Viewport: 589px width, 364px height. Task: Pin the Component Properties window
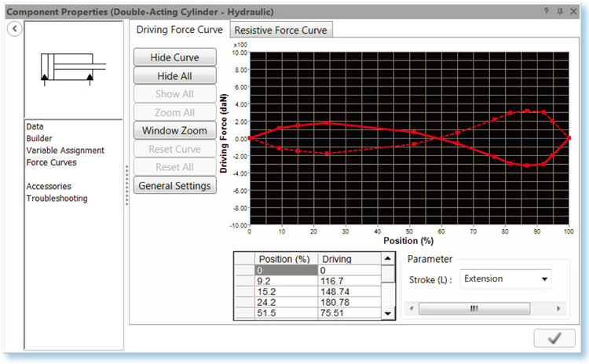pos(560,11)
